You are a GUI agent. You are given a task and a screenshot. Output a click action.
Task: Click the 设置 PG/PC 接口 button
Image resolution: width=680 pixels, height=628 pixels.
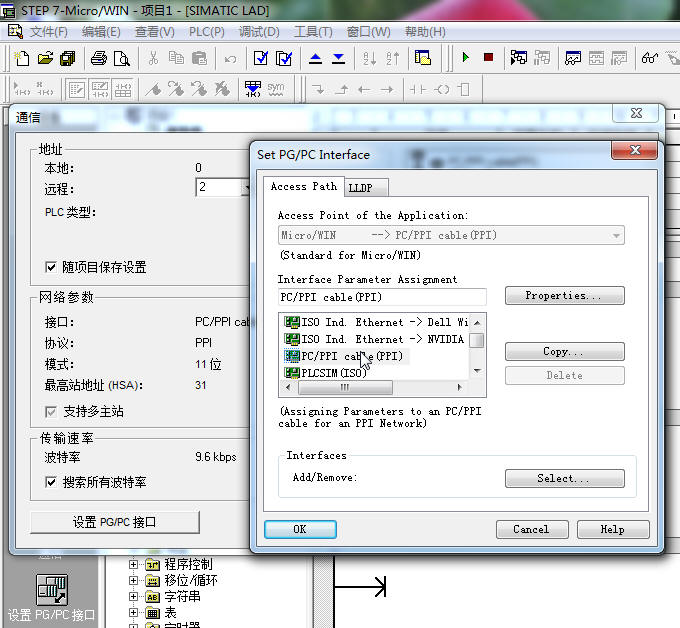coord(114,522)
